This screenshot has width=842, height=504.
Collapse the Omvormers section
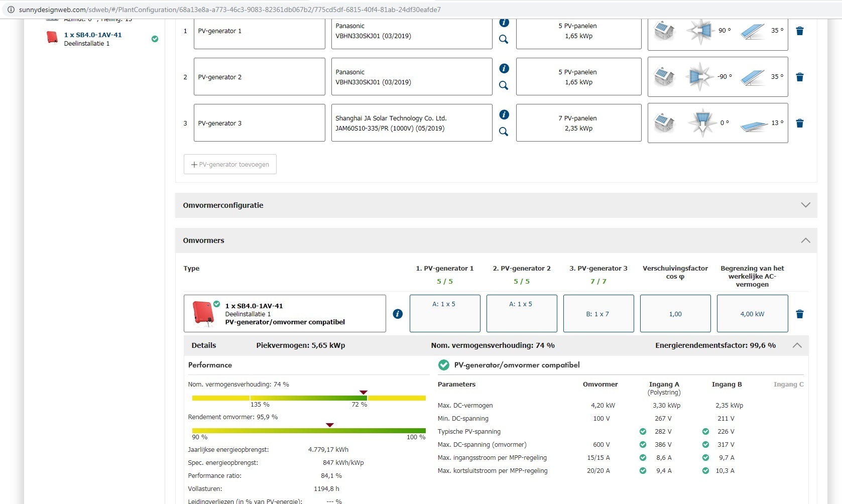[805, 240]
